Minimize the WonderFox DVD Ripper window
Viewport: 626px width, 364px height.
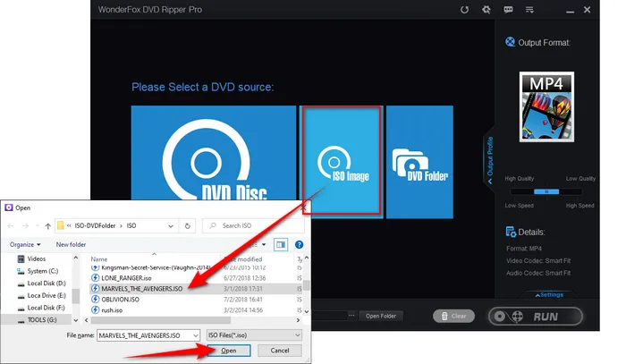click(570, 10)
